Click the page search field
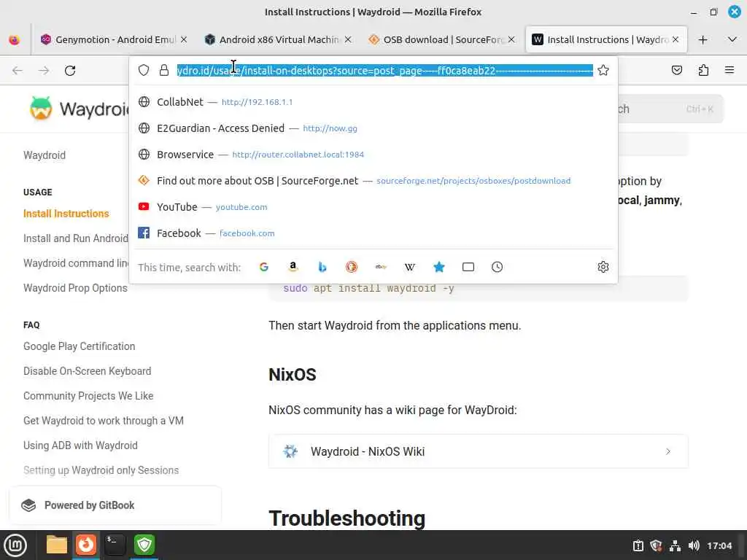The height and width of the screenshot is (560, 747). (x=671, y=109)
